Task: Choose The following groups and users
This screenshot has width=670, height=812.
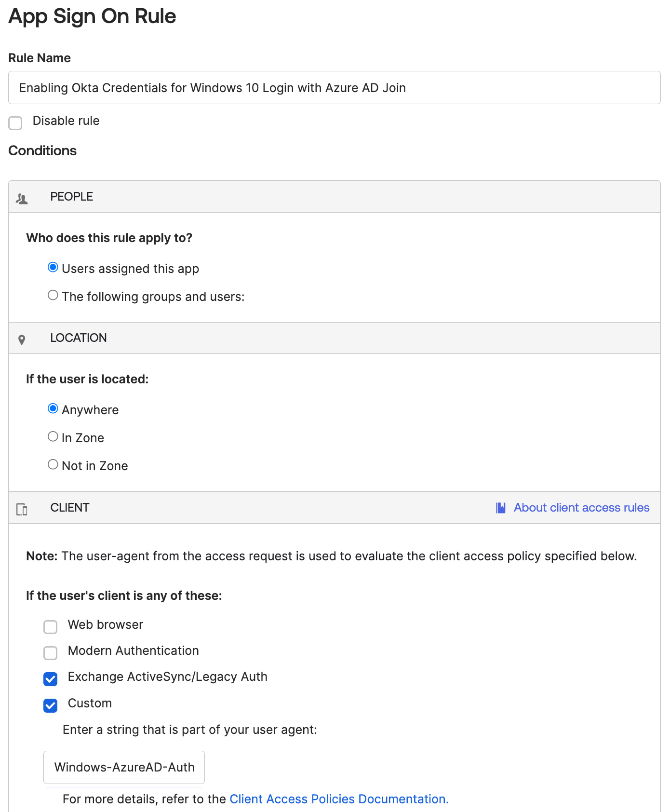Action: [x=53, y=295]
